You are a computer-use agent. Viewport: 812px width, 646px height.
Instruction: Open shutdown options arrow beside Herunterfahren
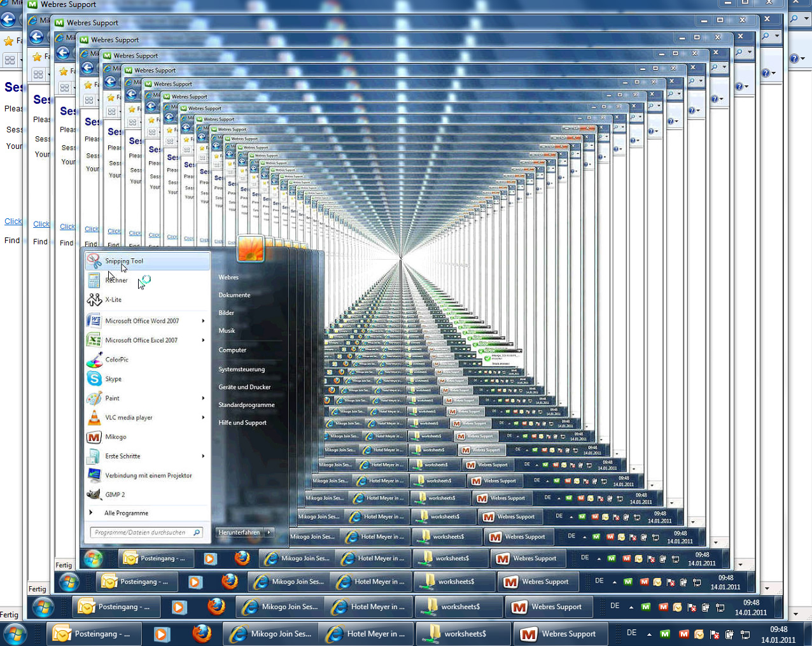[269, 532]
